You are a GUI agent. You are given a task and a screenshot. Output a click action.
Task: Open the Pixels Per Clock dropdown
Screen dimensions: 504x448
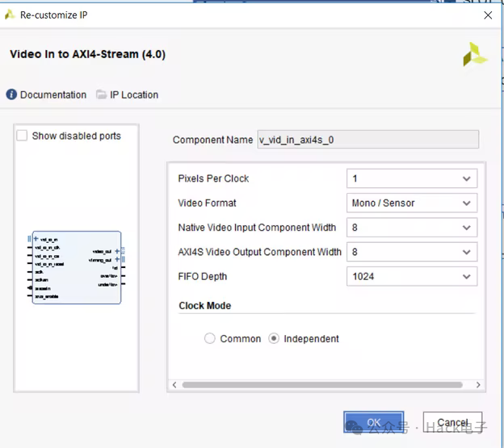click(411, 178)
